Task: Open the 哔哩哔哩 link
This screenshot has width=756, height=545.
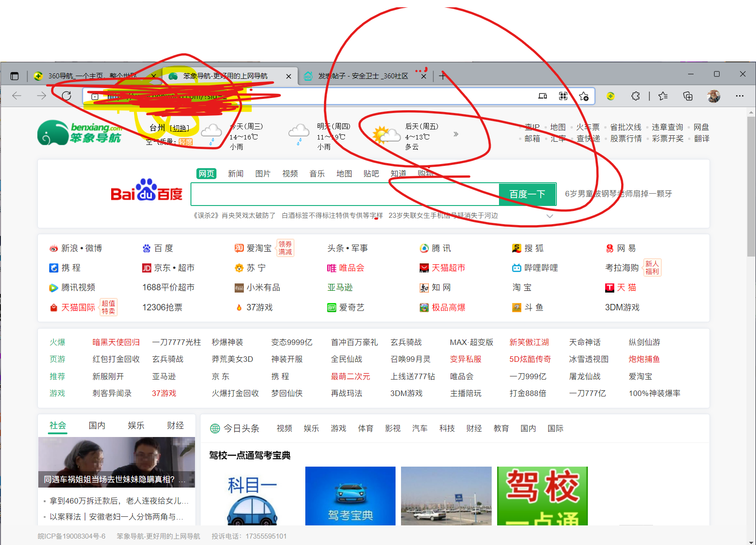Action: tap(535, 268)
